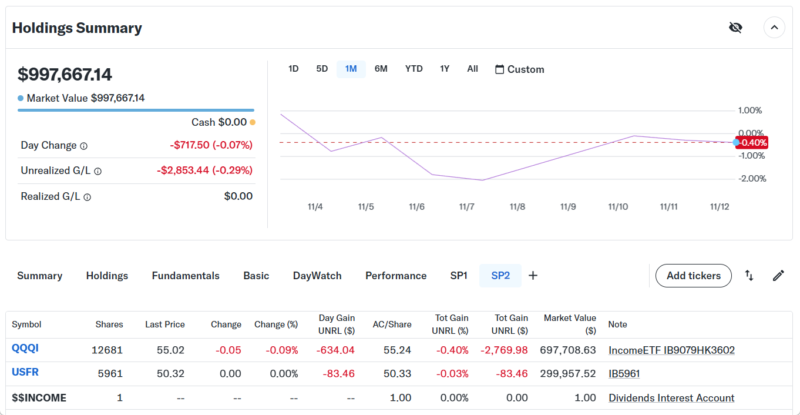Image resolution: width=800 pixels, height=415 pixels.
Task: Sort by the Market Value column header
Action: point(570,323)
